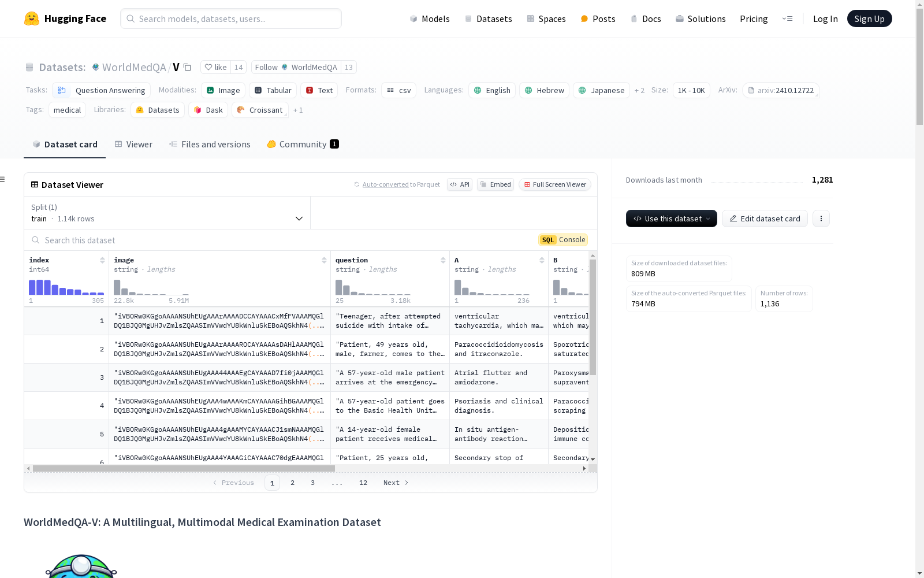This screenshot has width=924, height=578.
Task: Select the medical tag
Action: click(x=68, y=110)
